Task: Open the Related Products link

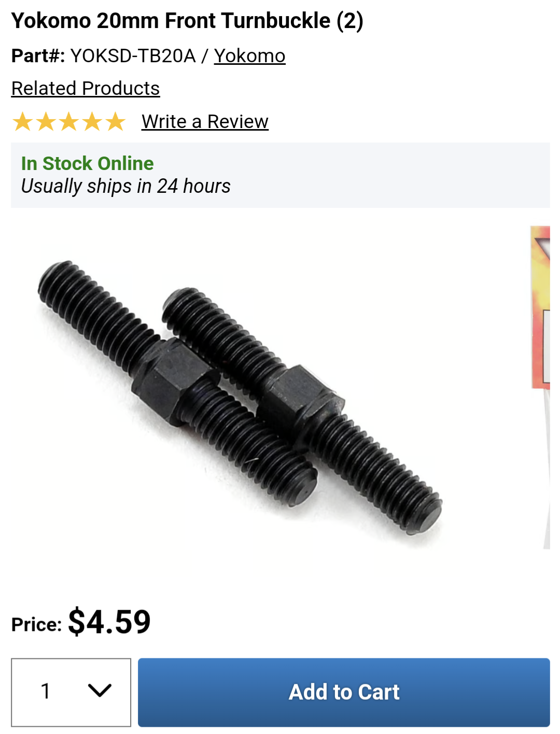Action: pyautogui.click(x=86, y=89)
